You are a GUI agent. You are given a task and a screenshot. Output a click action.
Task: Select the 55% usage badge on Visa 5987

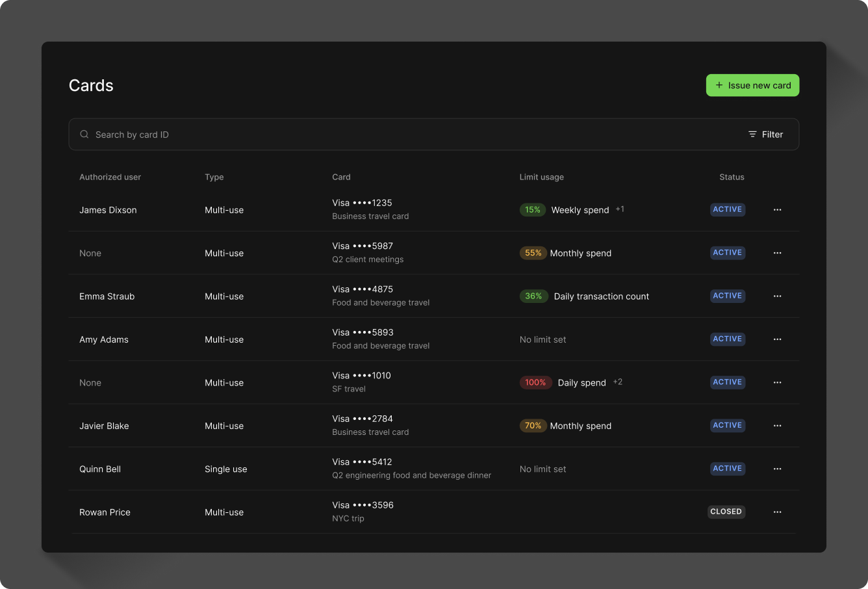[x=533, y=253]
